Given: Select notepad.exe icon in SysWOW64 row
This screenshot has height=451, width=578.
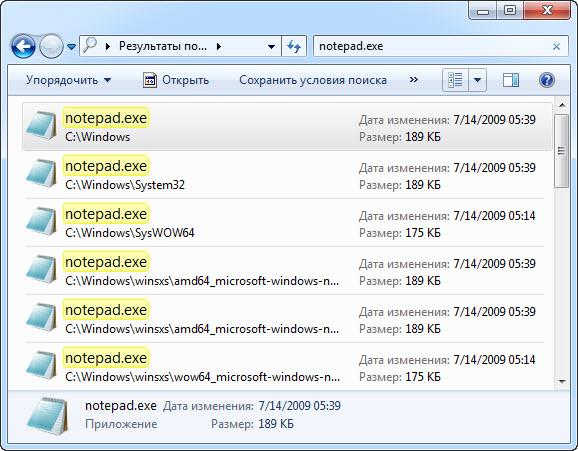Looking at the screenshot, I should point(42,221).
